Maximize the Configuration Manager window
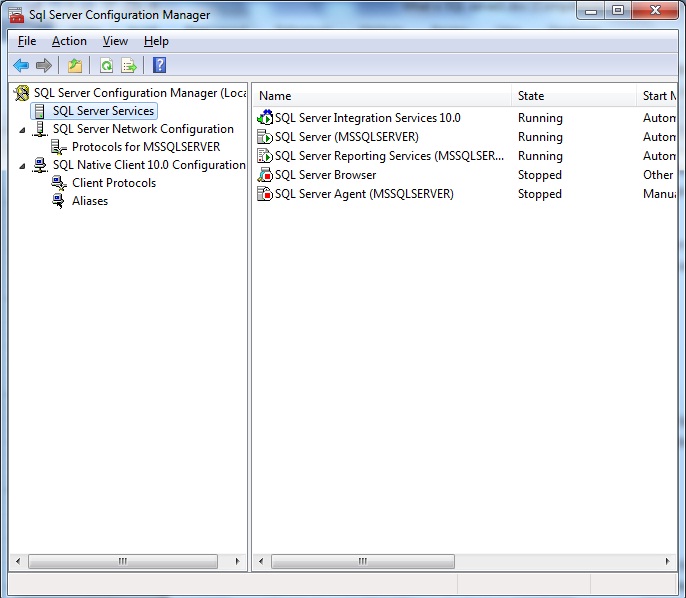 618,10
